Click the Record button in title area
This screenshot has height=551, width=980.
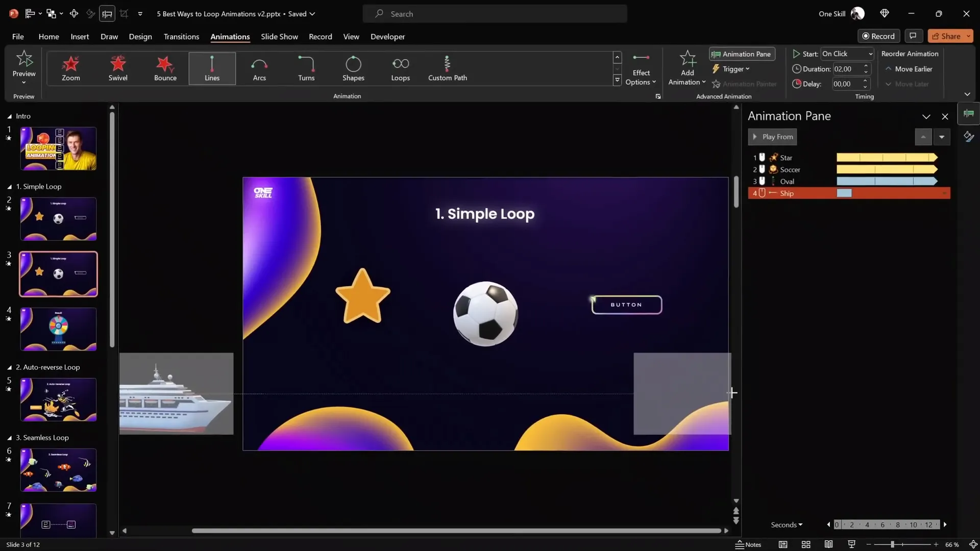tap(878, 36)
